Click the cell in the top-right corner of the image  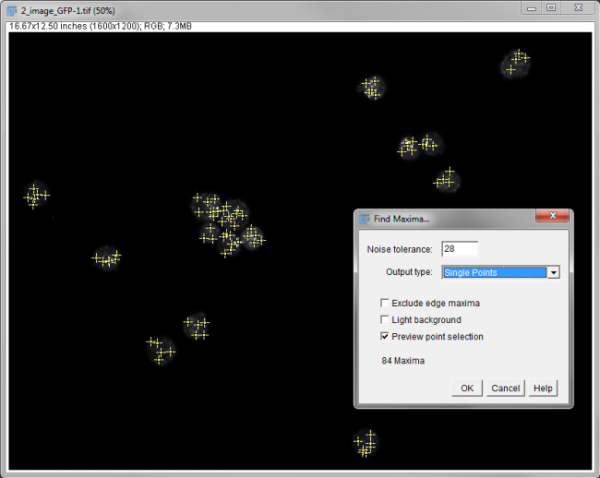[x=515, y=63]
